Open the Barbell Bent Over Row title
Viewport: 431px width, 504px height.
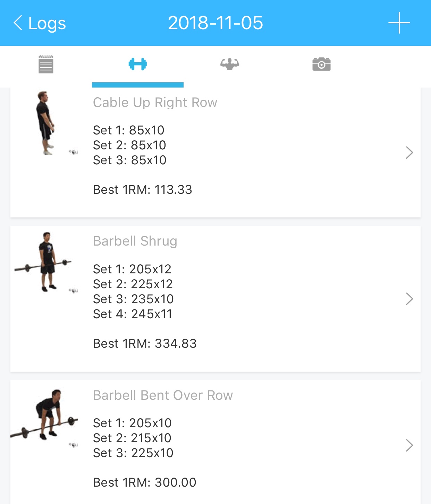[x=163, y=395]
